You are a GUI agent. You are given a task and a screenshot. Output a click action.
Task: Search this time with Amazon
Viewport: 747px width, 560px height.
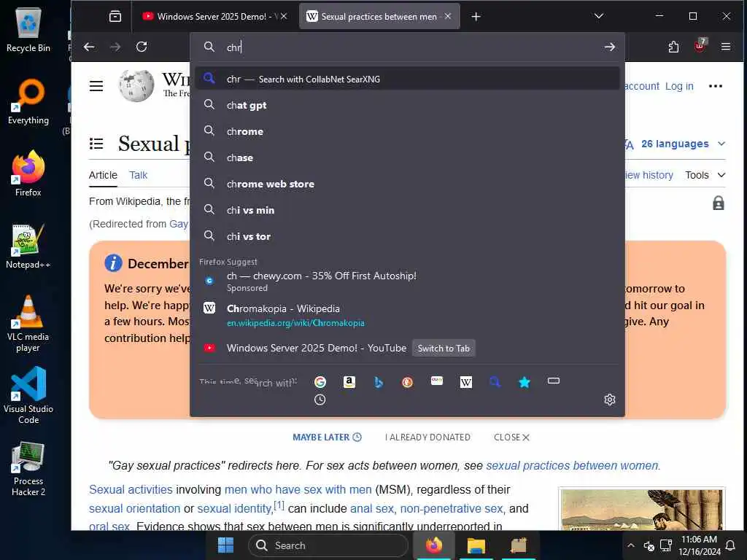pos(349,382)
